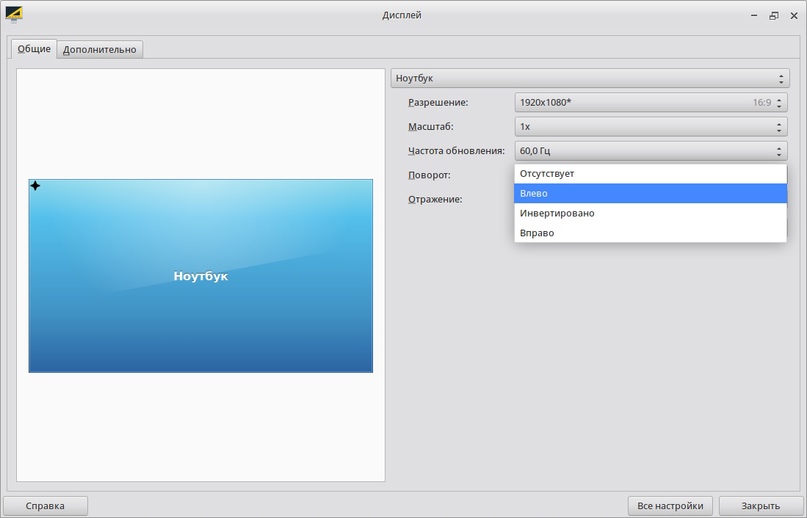Viewport: 807px width, 518px height.
Task: Expand the Частота обновления 60,0 Гц dropdown
Action: tap(650, 151)
